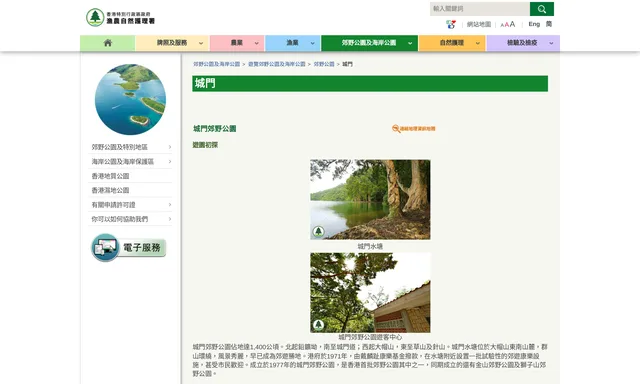The height and width of the screenshot is (384, 640).
Task: Open the 網站地圖 sitemap link
Action: pos(479,24)
